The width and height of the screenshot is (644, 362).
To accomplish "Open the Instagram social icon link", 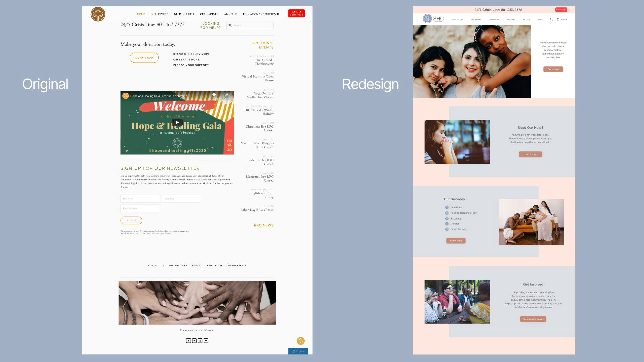I will (x=200, y=341).
